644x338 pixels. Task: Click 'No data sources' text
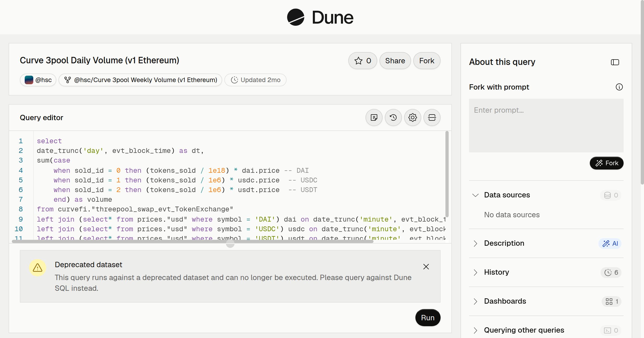pyautogui.click(x=512, y=215)
